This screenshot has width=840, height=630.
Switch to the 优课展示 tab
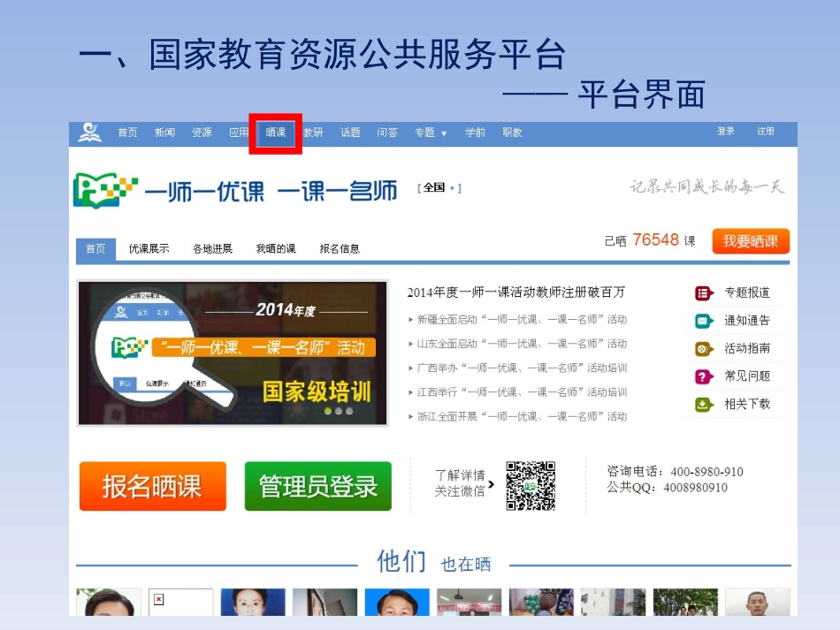(149, 249)
